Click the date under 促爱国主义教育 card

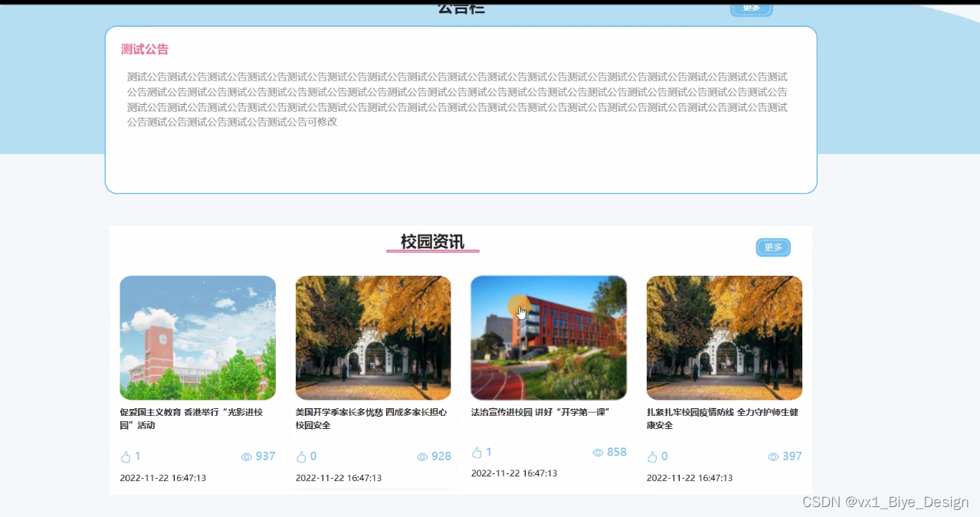(x=162, y=478)
